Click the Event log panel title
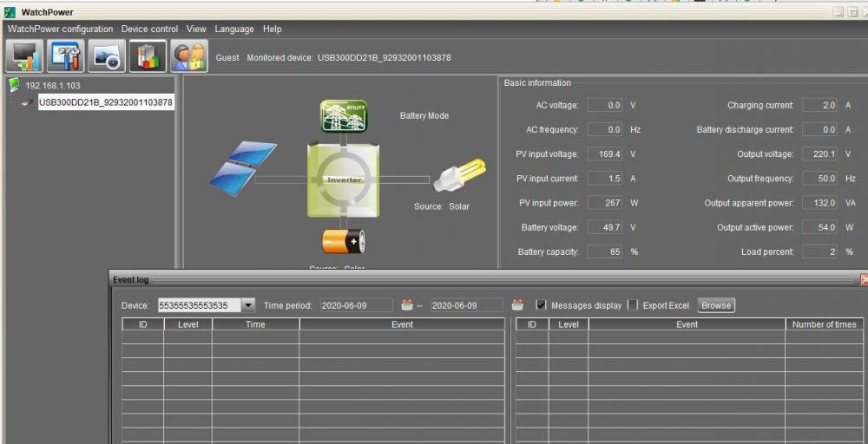The image size is (868, 444). click(x=131, y=280)
